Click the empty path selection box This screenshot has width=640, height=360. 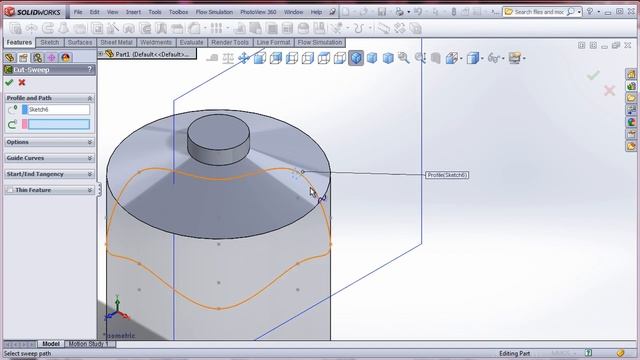point(59,124)
